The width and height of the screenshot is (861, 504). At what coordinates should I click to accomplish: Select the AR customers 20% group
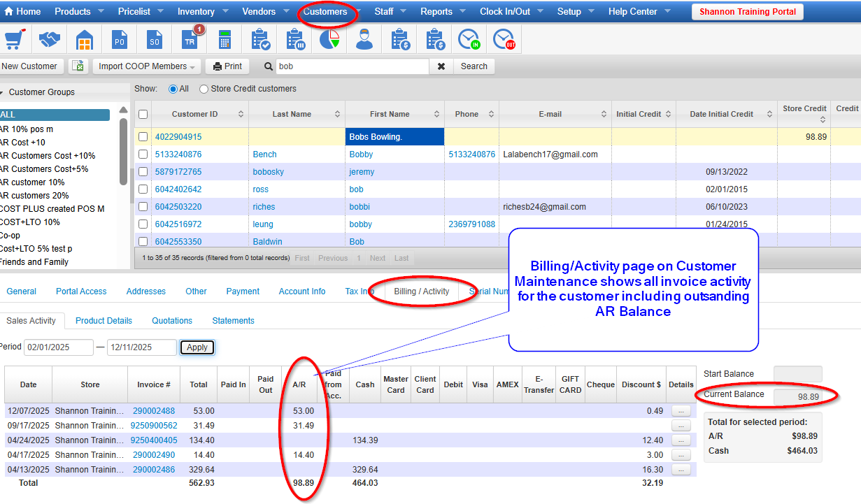point(35,196)
